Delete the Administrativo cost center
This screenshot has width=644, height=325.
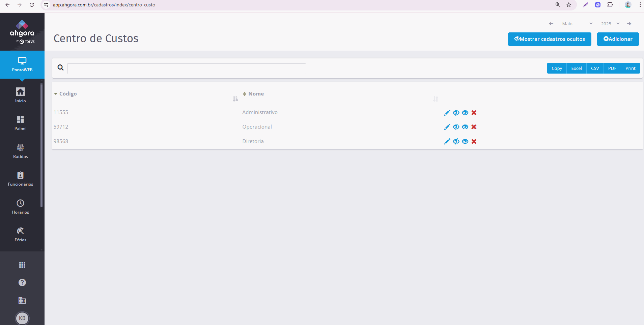[x=474, y=113]
